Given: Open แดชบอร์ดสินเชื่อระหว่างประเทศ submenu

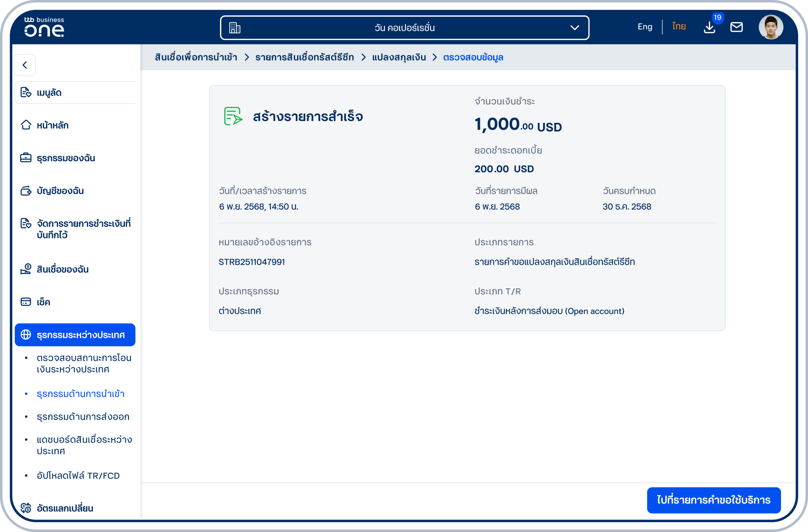Looking at the screenshot, I should pos(84,445).
